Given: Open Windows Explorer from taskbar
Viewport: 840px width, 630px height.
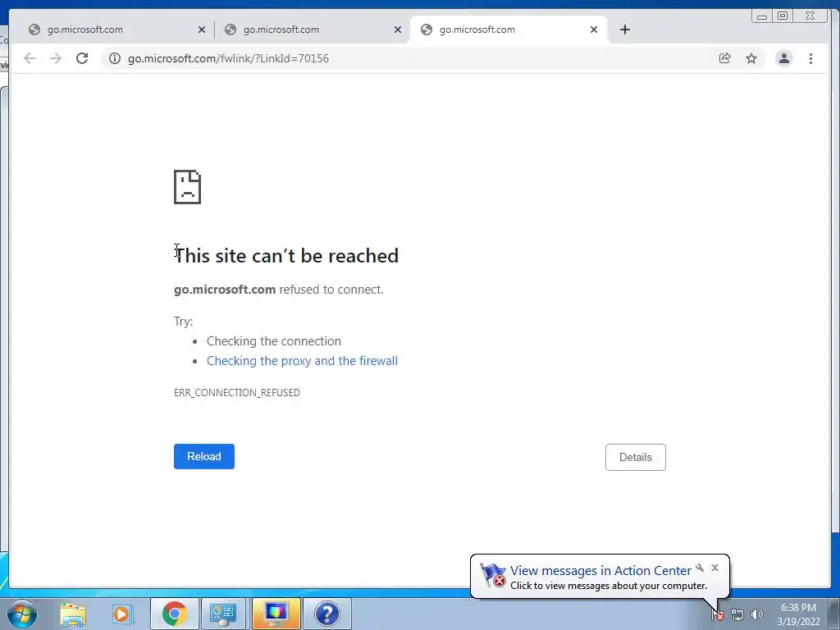Looking at the screenshot, I should pyautogui.click(x=73, y=614).
